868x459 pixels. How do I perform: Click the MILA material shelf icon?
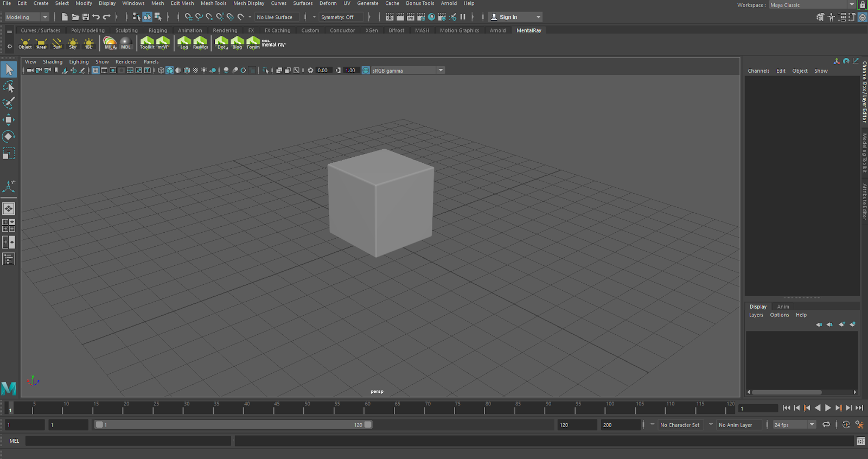tap(110, 43)
